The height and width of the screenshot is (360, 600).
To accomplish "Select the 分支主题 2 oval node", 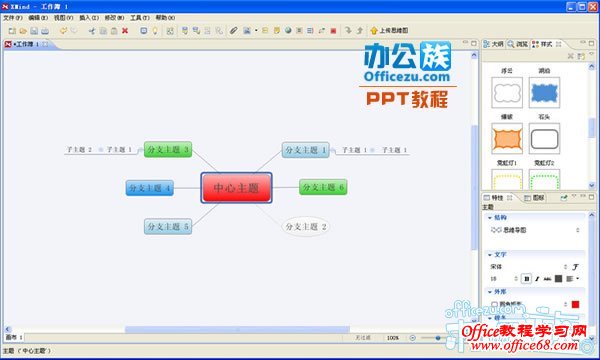I will click(305, 226).
